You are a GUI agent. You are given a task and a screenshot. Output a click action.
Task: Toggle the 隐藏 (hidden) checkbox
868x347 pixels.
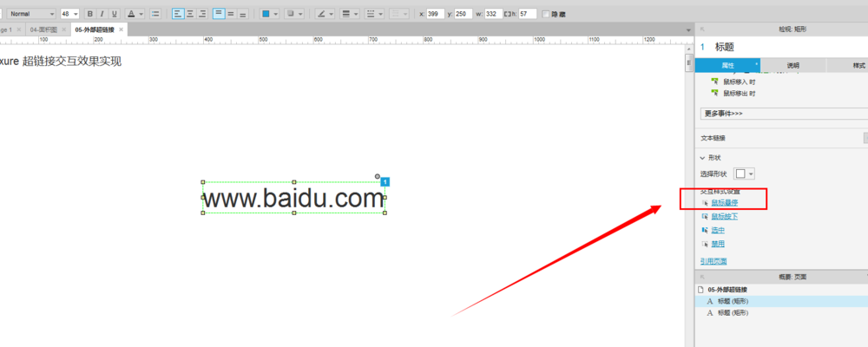(546, 14)
